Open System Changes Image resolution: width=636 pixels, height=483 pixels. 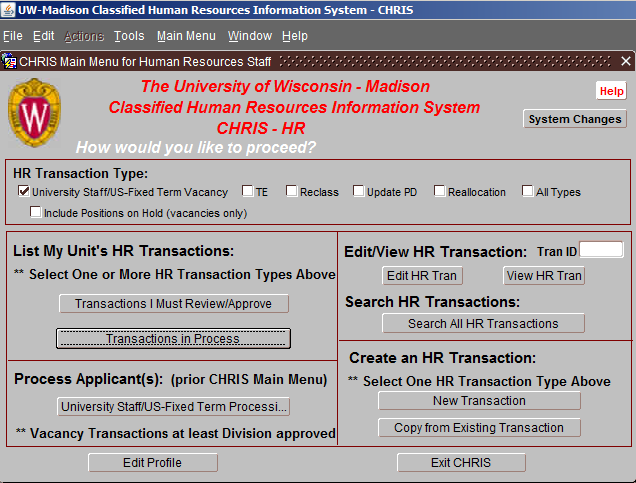[575, 119]
